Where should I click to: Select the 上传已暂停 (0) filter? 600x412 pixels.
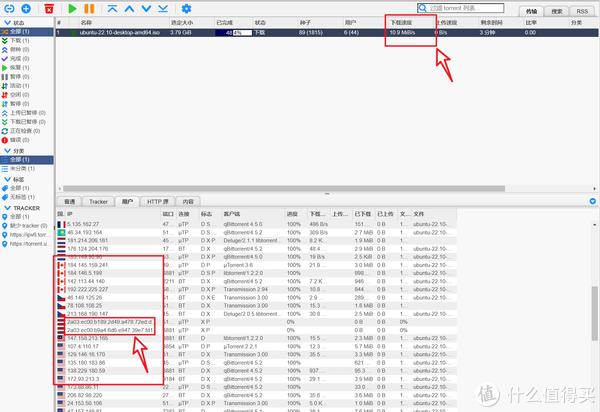click(27, 113)
